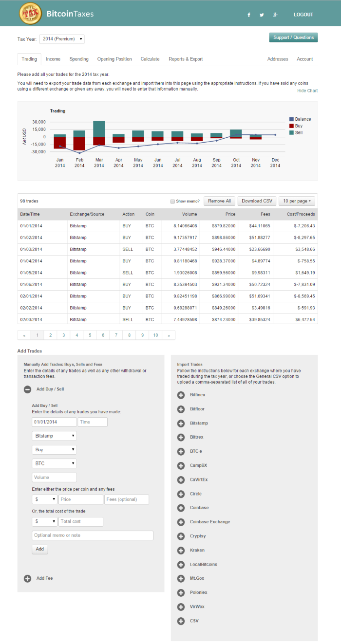Viewport: 341px width, 644px height.
Task: Open the price currency $ dropdown
Action: pos(44,499)
